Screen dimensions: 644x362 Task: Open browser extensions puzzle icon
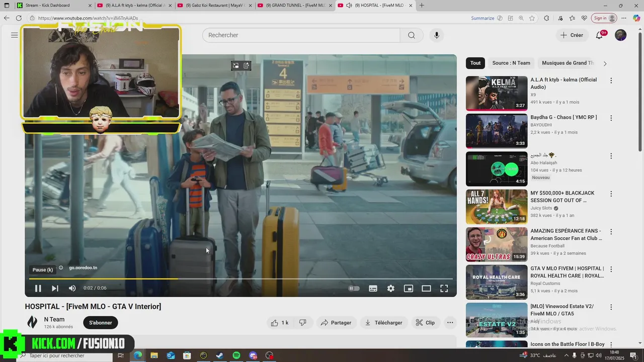546,18
